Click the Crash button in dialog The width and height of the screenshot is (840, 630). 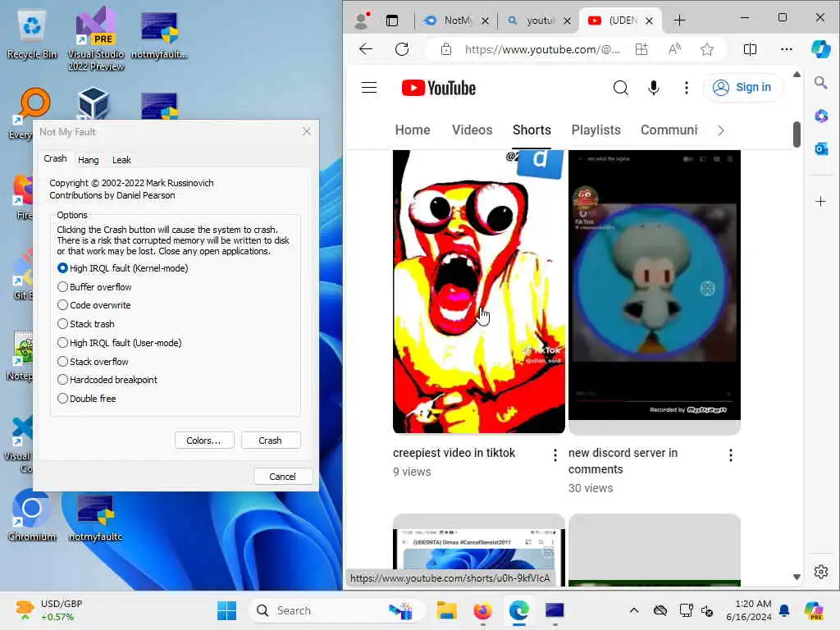[x=271, y=441]
